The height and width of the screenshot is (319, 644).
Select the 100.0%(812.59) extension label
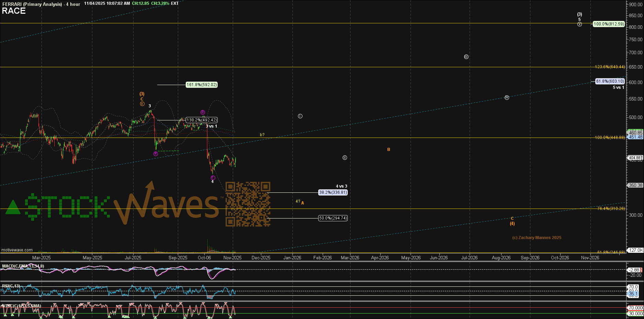[609, 24]
